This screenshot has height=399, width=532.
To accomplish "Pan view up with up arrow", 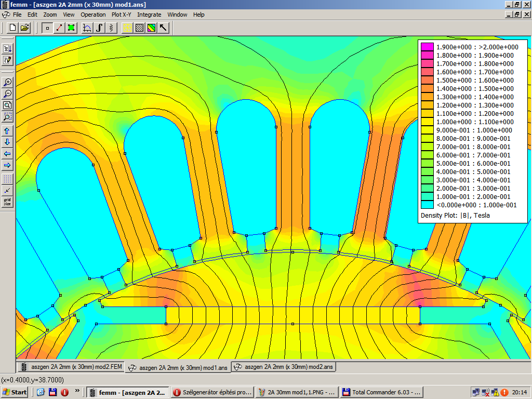I will [x=7, y=131].
